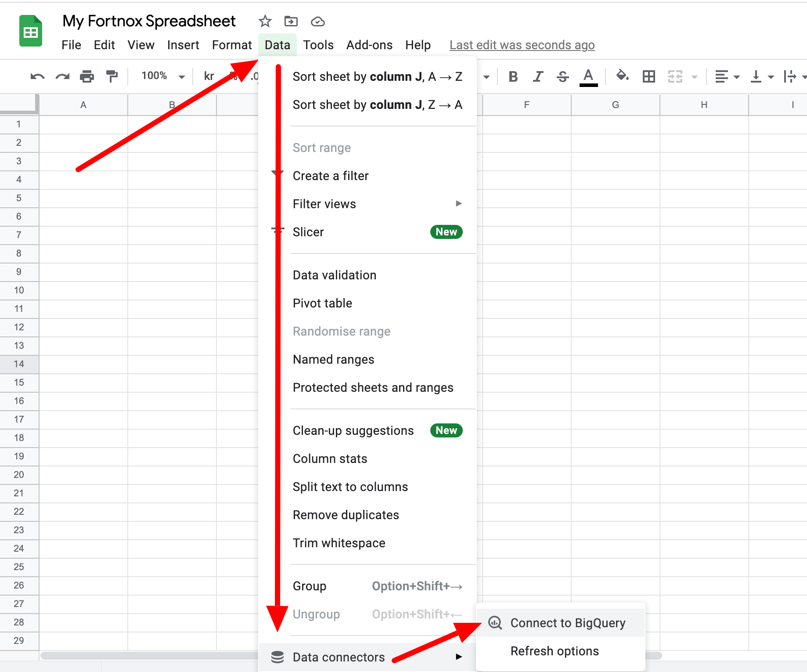This screenshot has width=807, height=672.
Task: Toggle bold formatting
Action: point(512,76)
